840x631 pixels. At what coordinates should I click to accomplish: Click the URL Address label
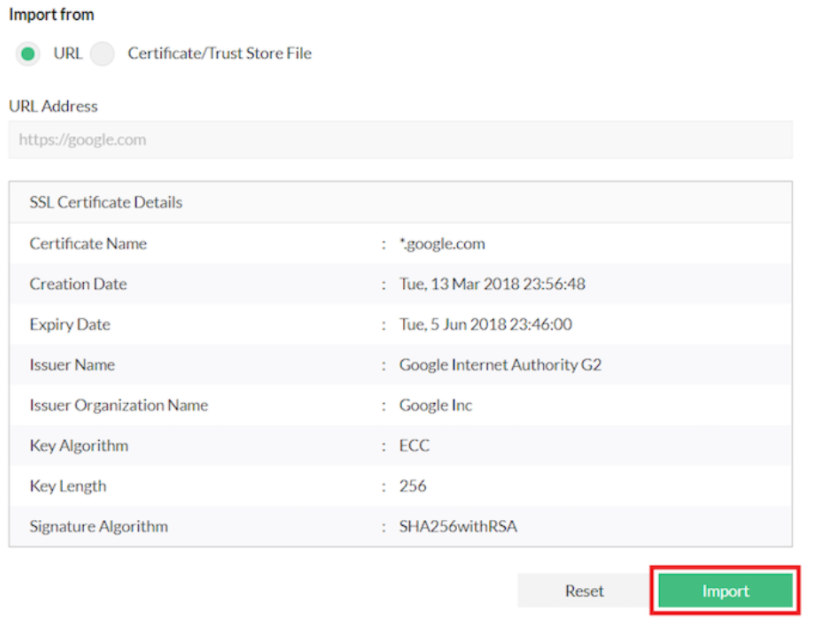click(x=54, y=106)
